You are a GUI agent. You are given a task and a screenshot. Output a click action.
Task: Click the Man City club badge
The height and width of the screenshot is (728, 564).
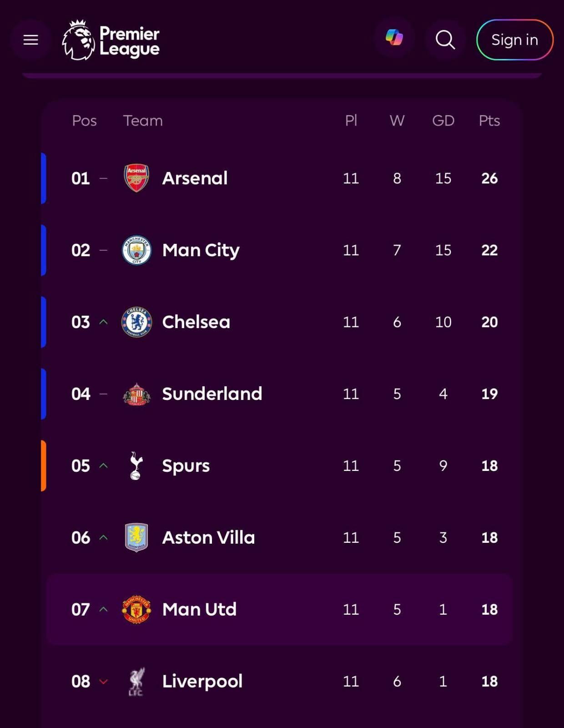tap(136, 250)
